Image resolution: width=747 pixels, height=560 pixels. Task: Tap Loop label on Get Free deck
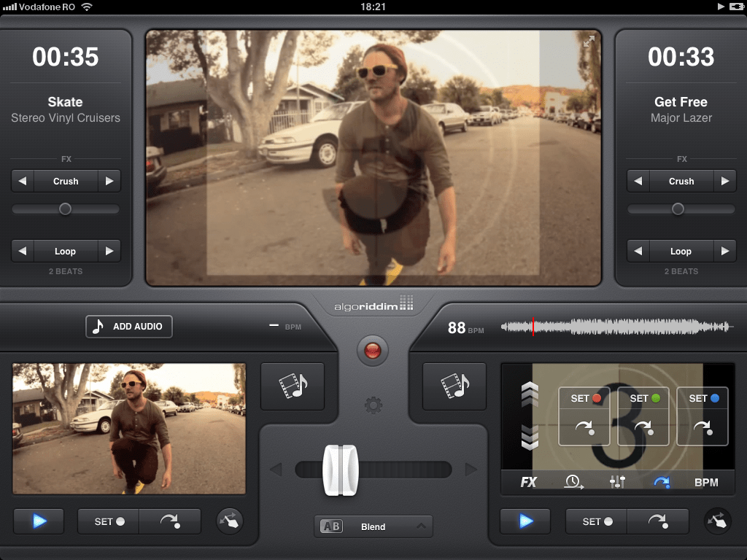pyautogui.click(x=681, y=251)
